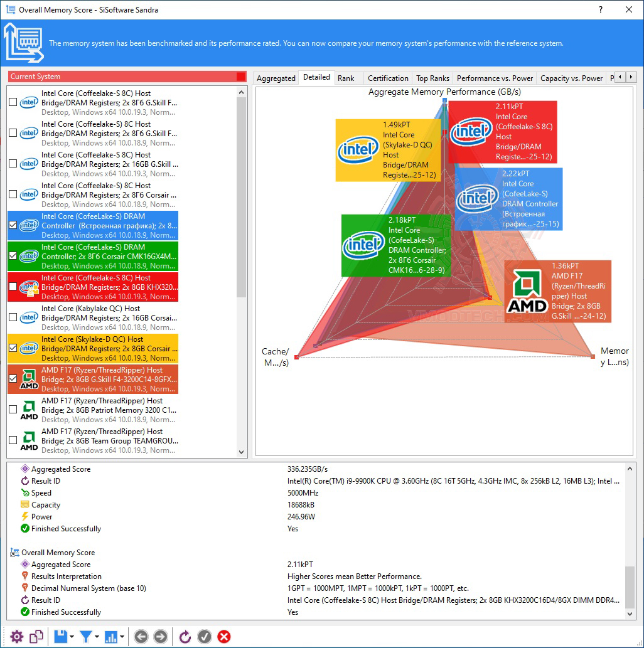
Task: Check the Kabylake QC 16GB Corsair entry
Action: click(x=13, y=317)
